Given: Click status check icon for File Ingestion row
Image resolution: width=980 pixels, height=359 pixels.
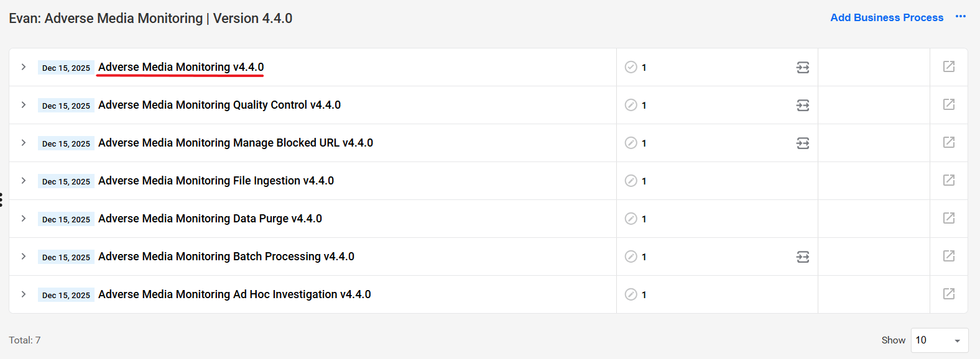Looking at the screenshot, I should point(631,181).
